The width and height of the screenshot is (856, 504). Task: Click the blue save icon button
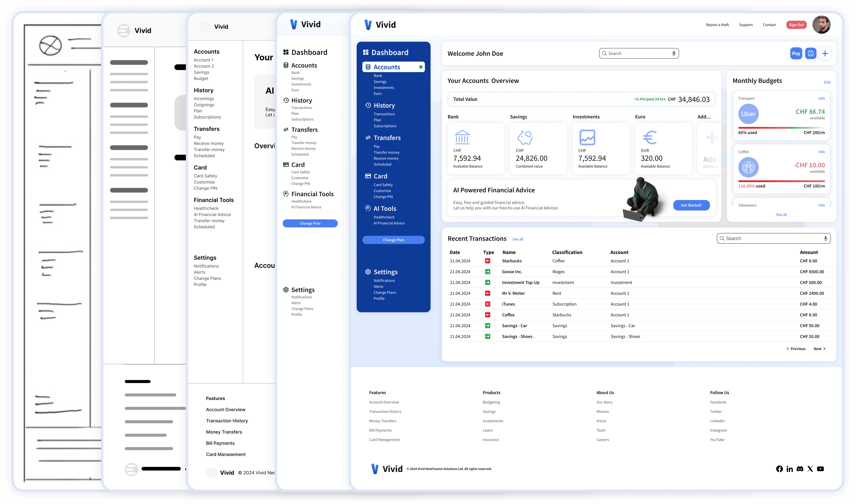[811, 53]
